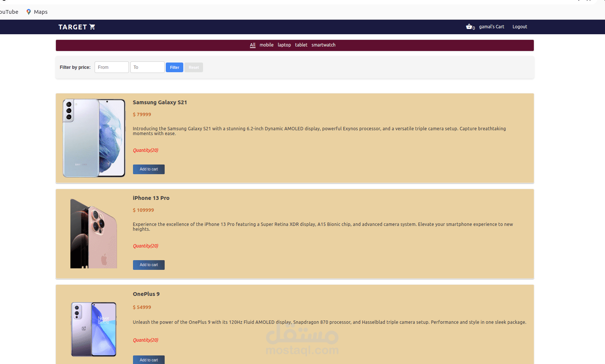Add iPhone 13 Pro to cart
Screen dimensions: 605x364
coord(149,265)
